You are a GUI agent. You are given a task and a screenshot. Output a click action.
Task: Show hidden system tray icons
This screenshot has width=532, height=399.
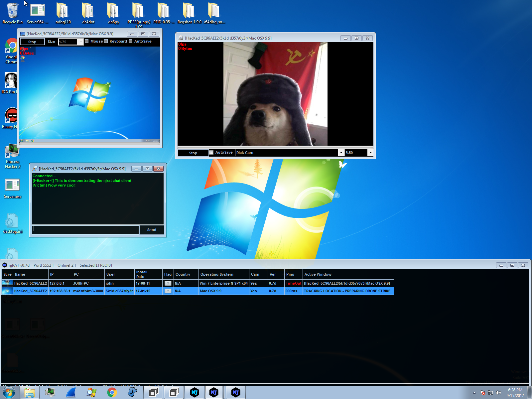tap(474, 393)
